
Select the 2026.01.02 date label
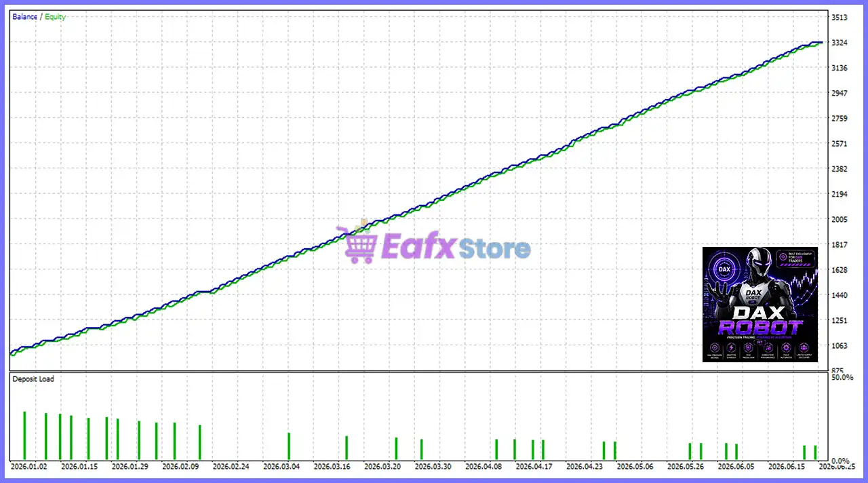(29, 467)
